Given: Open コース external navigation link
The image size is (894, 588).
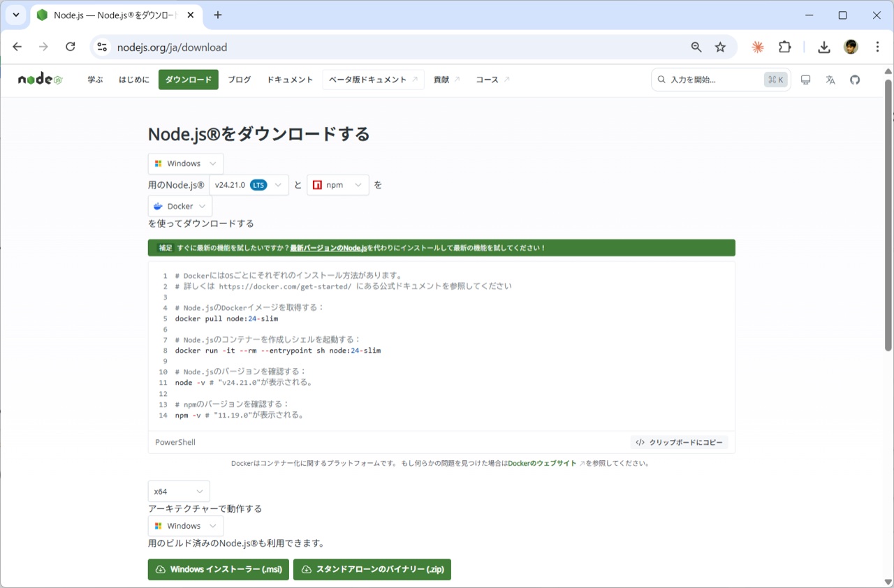Looking at the screenshot, I should pos(492,80).
